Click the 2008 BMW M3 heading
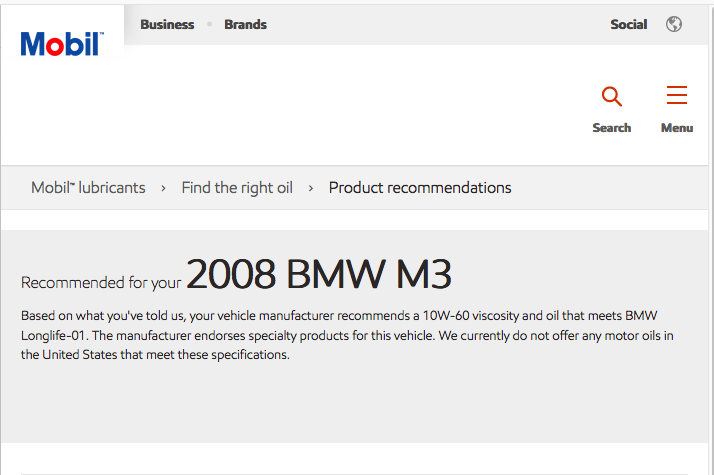 coord(319,274)
